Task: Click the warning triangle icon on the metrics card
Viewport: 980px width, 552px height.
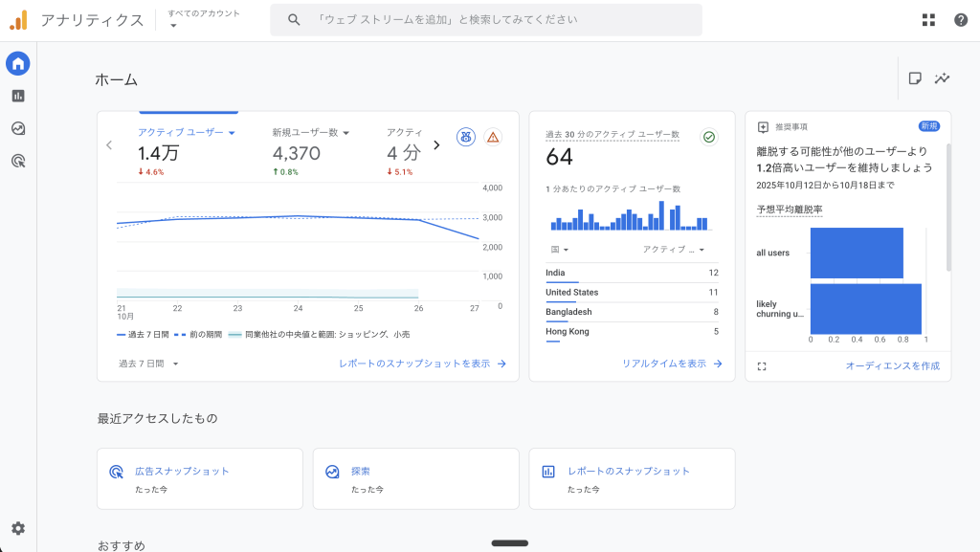Action: tap(493, 138)
